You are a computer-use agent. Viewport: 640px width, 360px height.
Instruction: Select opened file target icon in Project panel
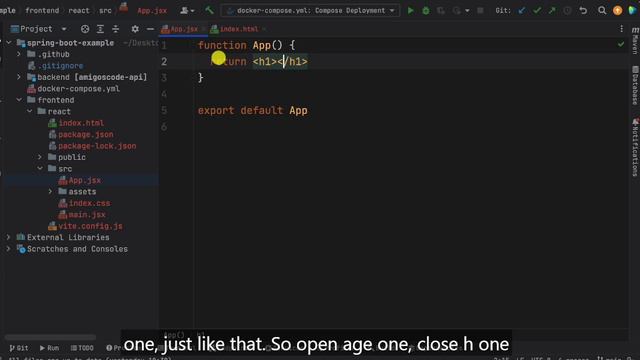[x=85, y=29]
